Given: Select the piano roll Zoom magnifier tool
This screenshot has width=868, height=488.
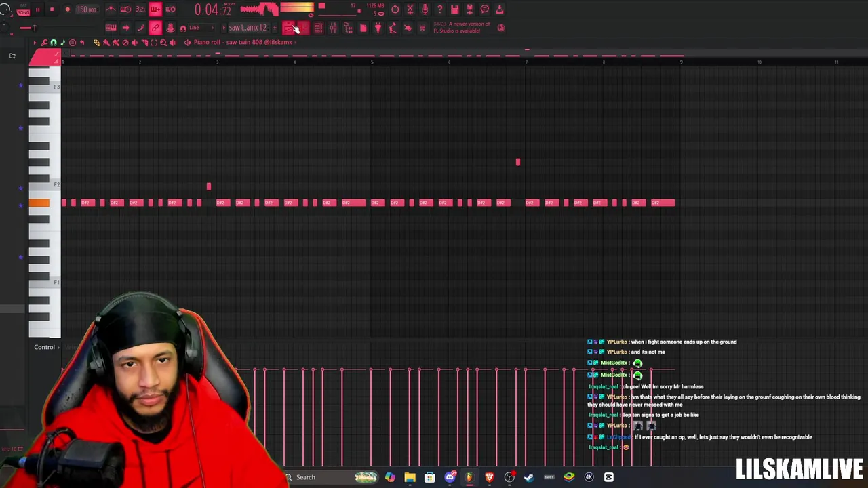Looking at the screenshot, I should 163,42.
